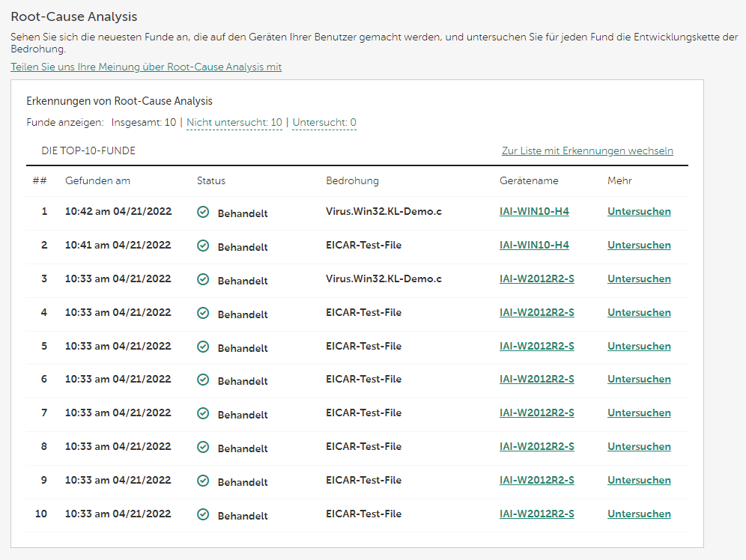Select the IAI-W2012R2-S device link in row 3
Viewport: 746px width, 560px height.
point(536,279)
